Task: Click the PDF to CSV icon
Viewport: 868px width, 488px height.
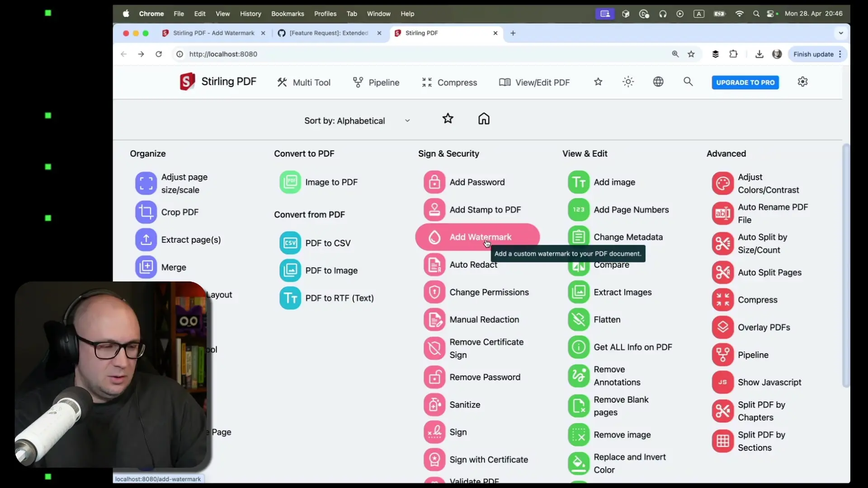Action: [290, 243]
